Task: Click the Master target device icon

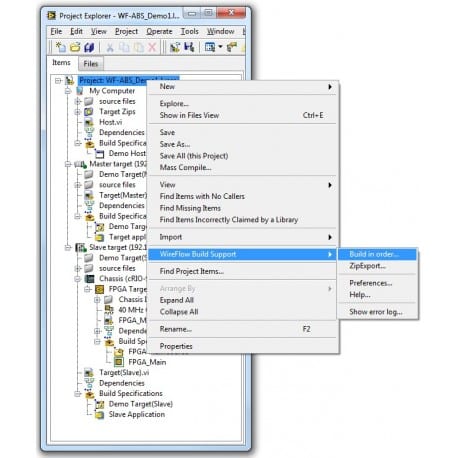Action: [x=80, y=164]
